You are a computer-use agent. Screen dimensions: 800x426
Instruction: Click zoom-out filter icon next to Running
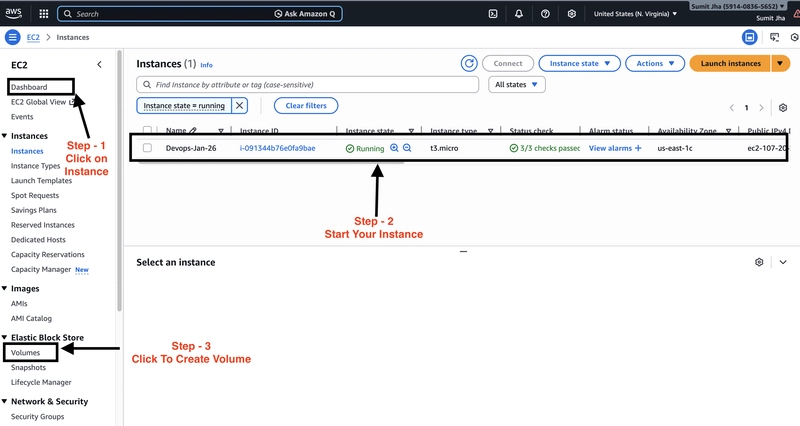pos(407,148)
